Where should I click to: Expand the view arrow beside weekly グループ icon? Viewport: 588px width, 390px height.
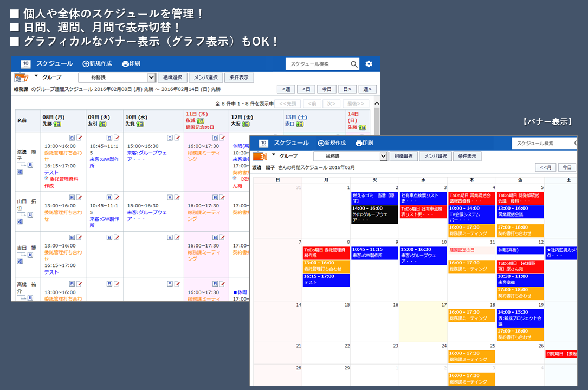point(36,76)
